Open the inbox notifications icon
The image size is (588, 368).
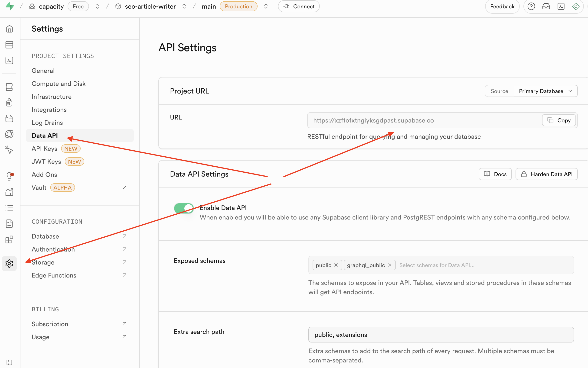pos(546,6)
